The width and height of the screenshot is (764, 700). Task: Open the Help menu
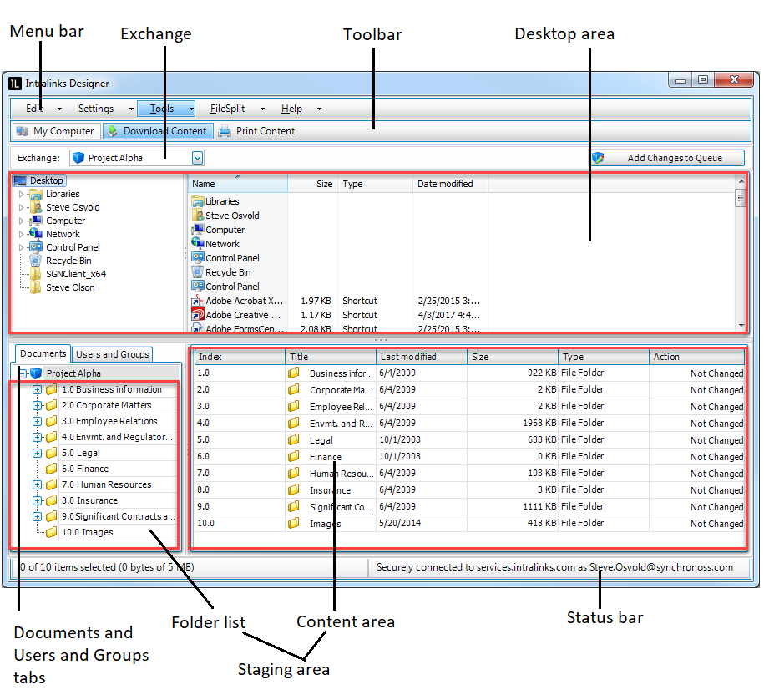301,109
